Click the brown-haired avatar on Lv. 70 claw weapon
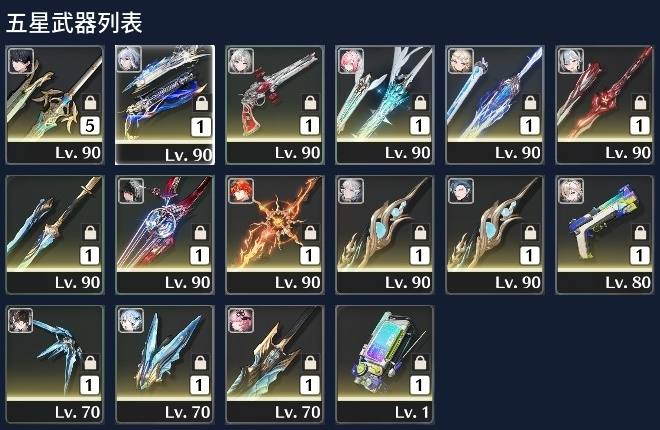This screenshot has height=430, width=660. (21, 320)
